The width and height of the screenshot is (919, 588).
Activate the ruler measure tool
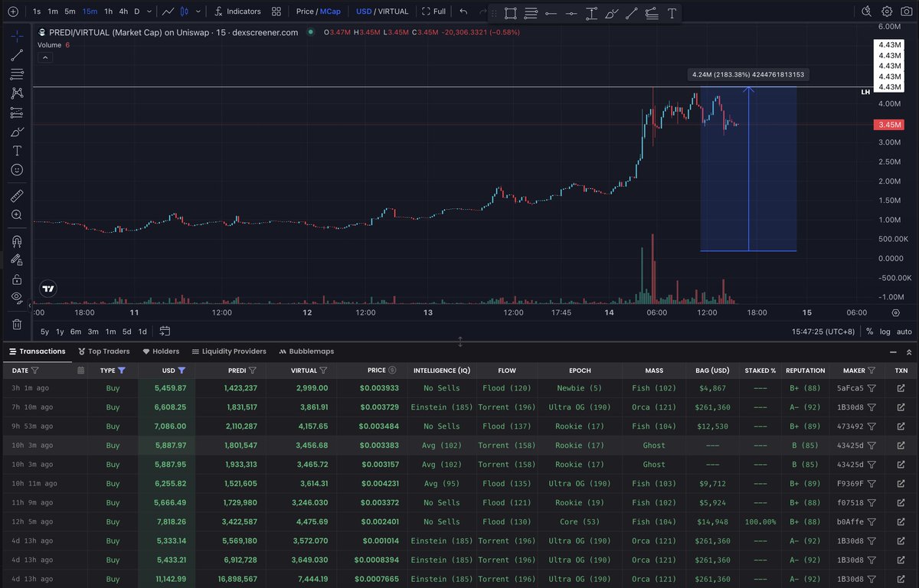point(17,196)
